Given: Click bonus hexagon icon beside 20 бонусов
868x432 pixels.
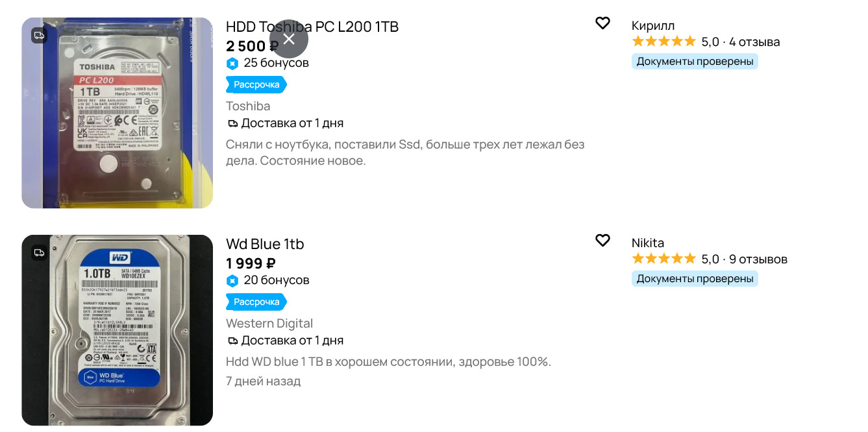Looking at the screenshot, I should point(232,281).
